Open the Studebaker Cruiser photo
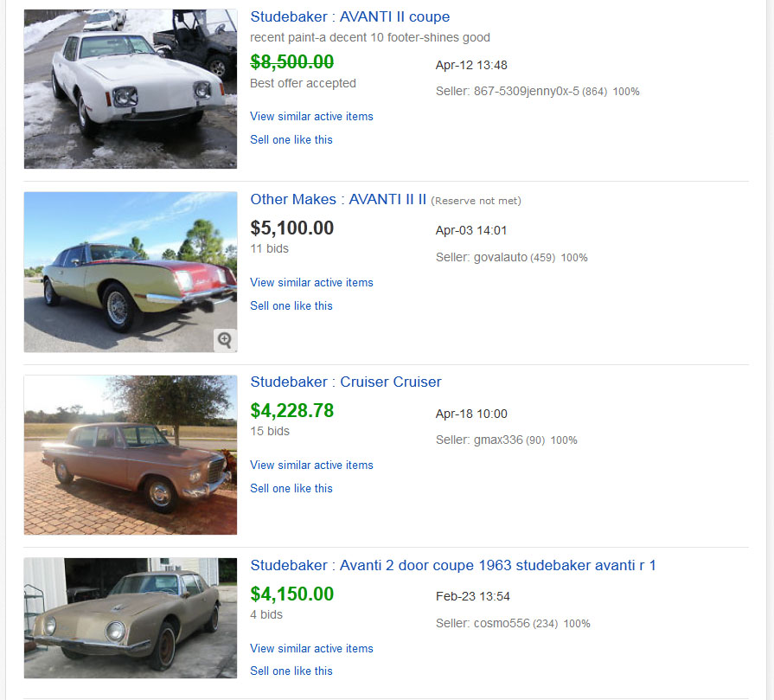 131,454
